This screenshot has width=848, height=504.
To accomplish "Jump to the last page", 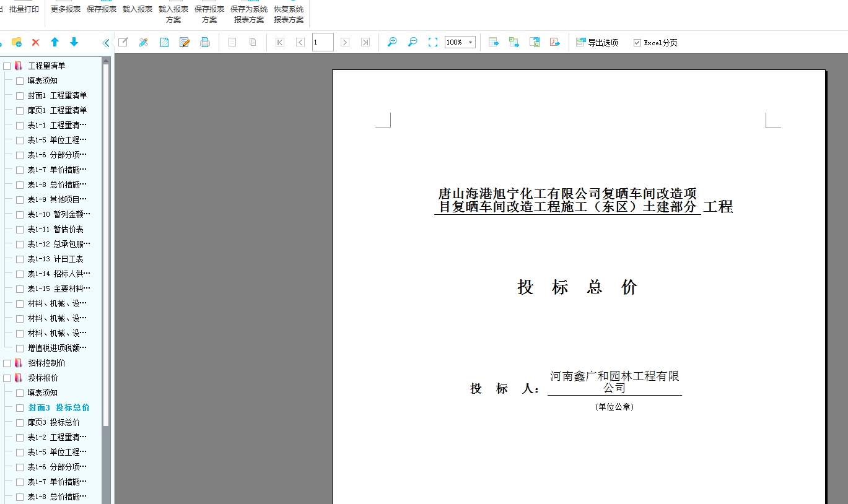I will [x=365, y=42].
